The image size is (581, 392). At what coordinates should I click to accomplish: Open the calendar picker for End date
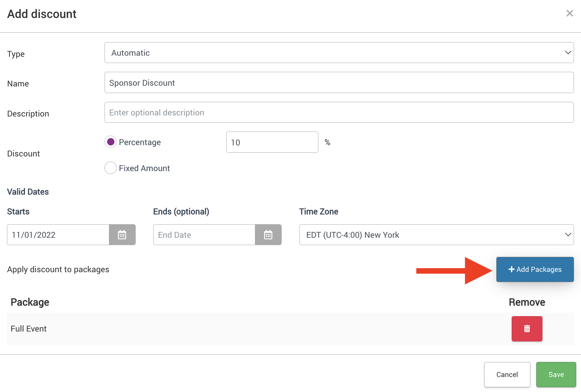click(268, 235)
